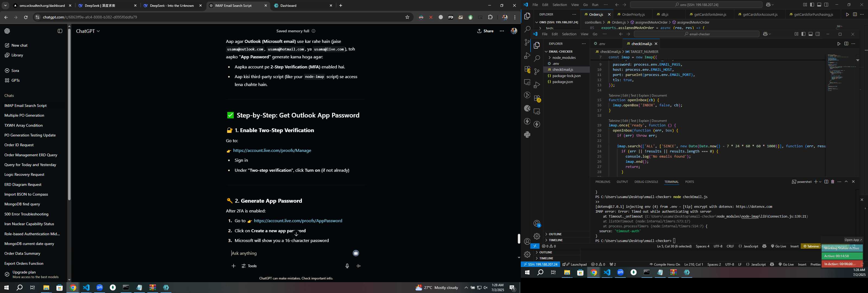The width and height of the screenshot is (868, 293).
Task: Run checkEmail.js with the play button
Action: tap(839, 44)
